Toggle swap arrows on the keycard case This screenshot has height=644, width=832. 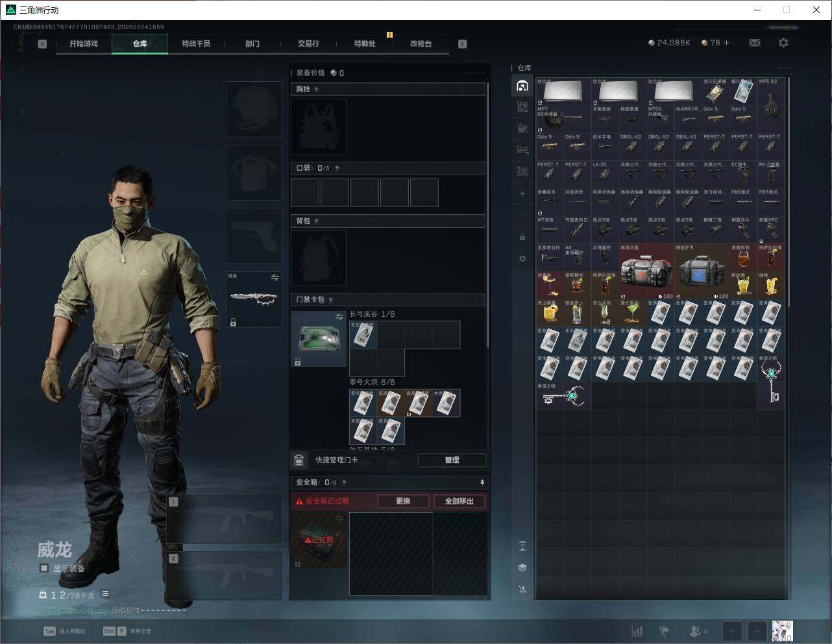339,317
